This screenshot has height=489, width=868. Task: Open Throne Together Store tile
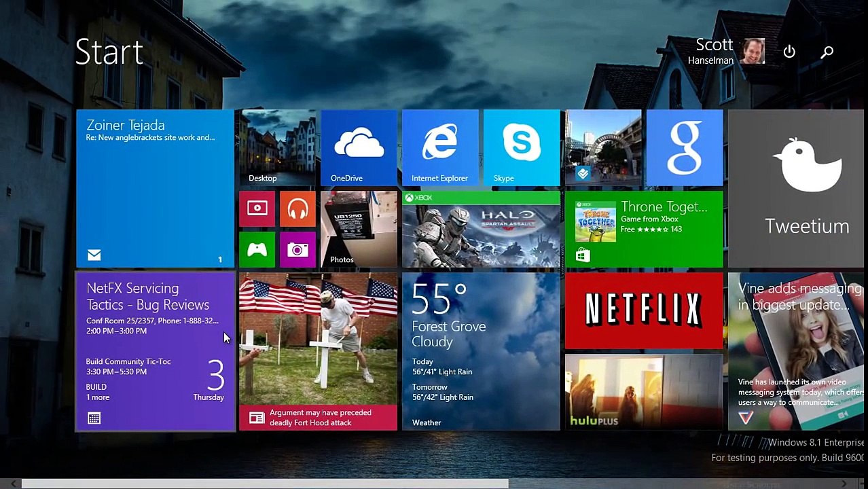pyautogui.click(x=644, y=230)
